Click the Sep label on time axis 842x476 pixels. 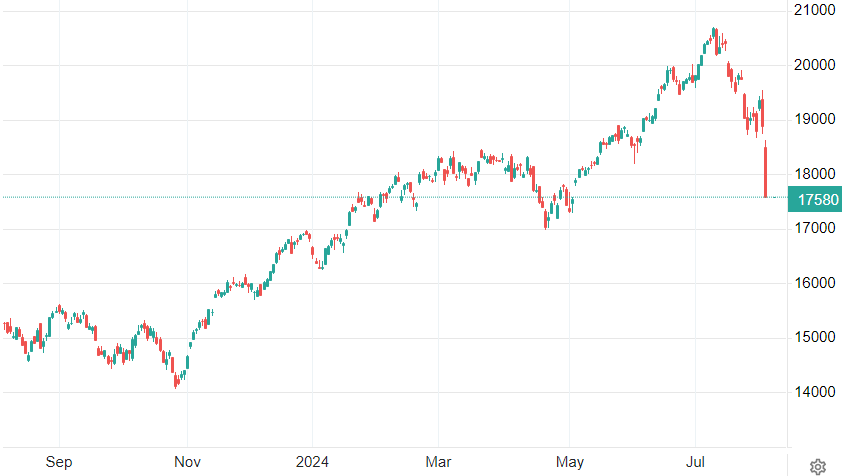pyautogui.click(x=59, y=462)
